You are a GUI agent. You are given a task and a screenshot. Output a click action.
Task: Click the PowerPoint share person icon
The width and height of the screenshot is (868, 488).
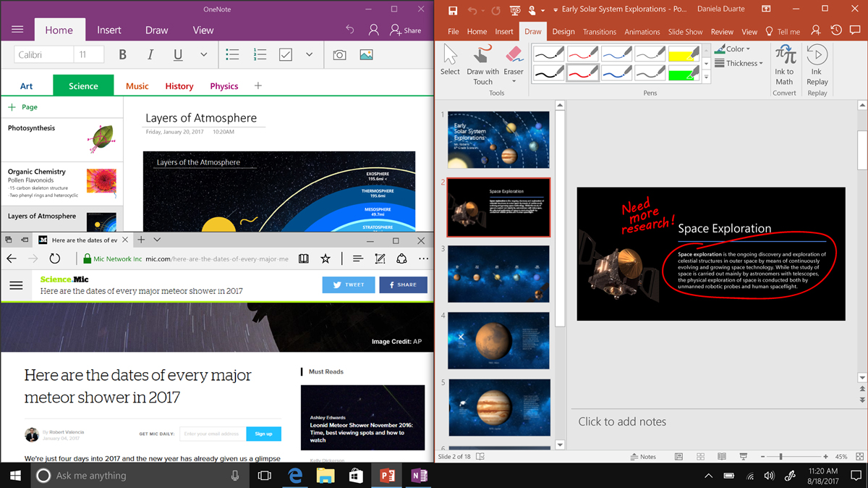coord(816,31)
